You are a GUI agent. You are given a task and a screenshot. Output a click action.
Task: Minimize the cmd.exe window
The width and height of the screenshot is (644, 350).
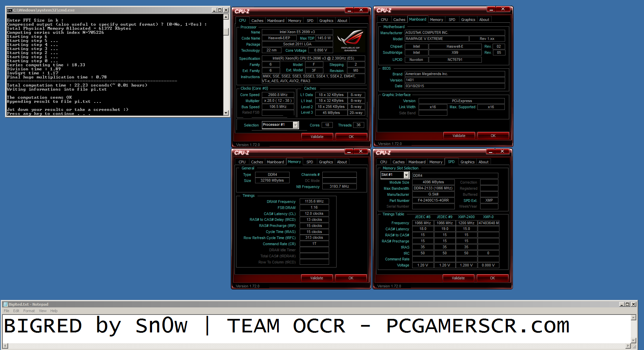tap(214, 10)
